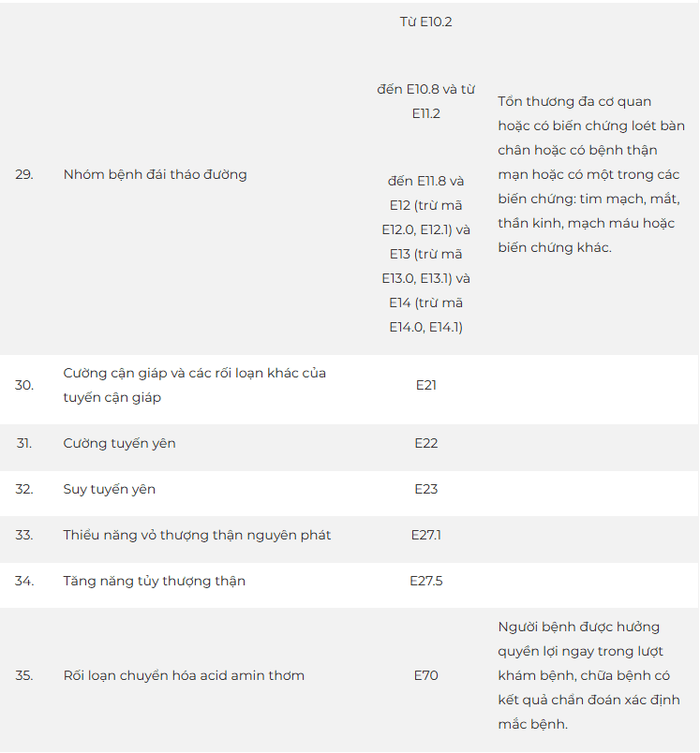Click the E21 code cell
Viewport: 700px width, 753px height.
click(x=425, y=385)
